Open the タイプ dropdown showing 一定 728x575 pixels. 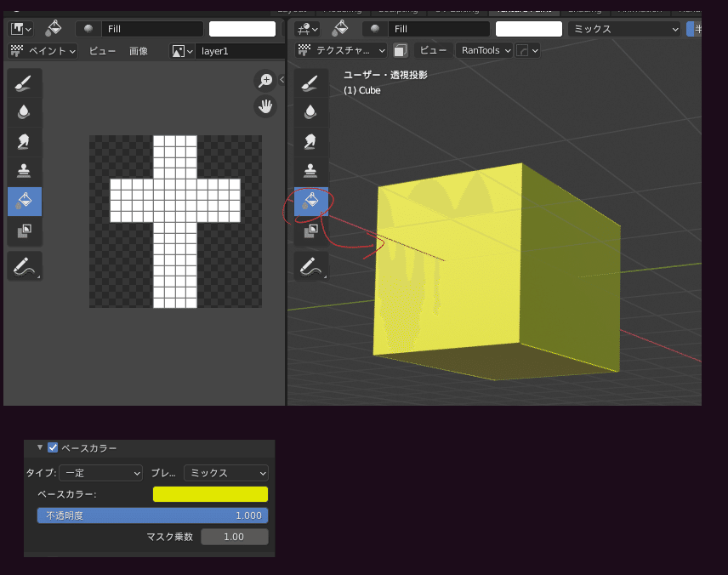[x=100, y=473]
